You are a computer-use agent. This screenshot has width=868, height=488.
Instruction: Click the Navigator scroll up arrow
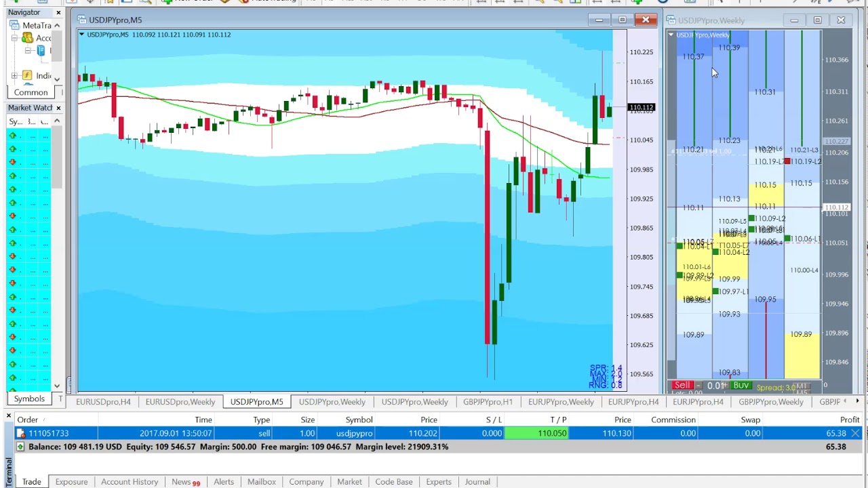[57, 25]
